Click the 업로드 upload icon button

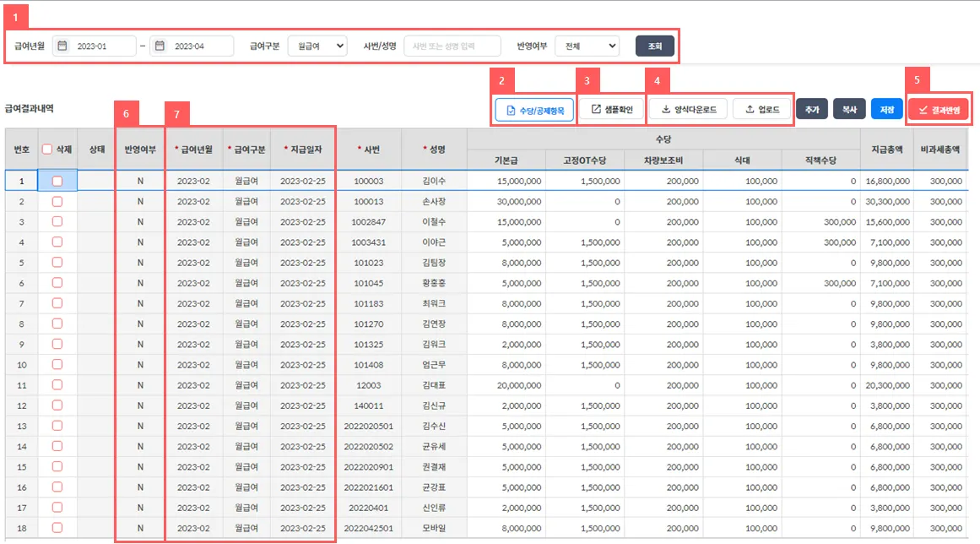(761, 110)
